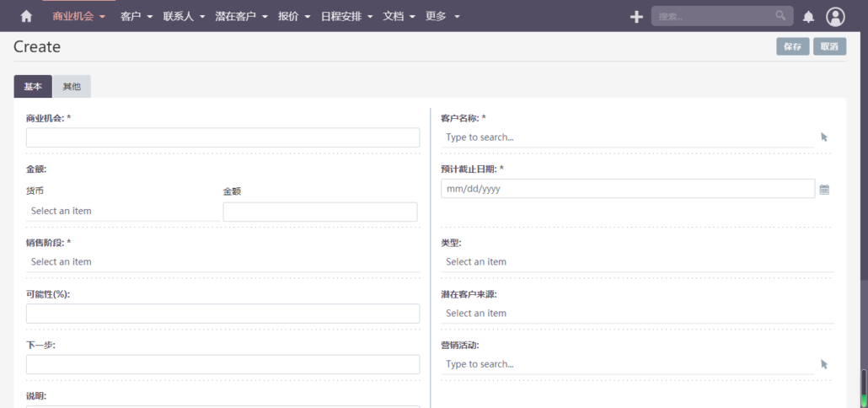The width and height of the screenshot is (868, 408).
Task: Click the plus quick-create icon
Action: (x=636, y=16)
